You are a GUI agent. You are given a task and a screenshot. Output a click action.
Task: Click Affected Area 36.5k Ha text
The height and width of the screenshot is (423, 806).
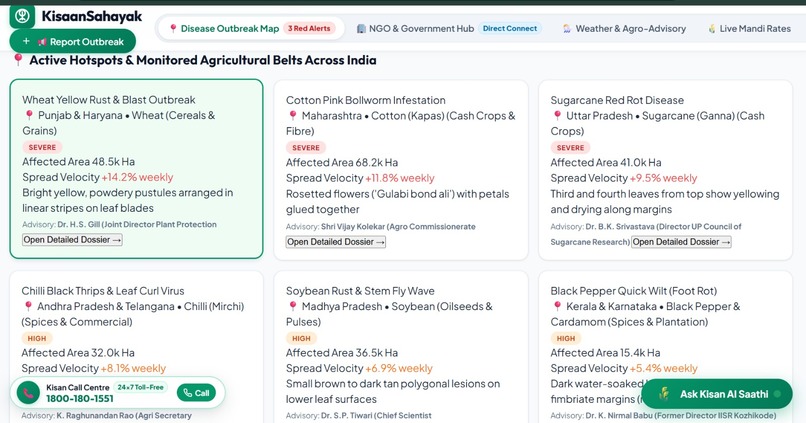click(x=342, y=353)
